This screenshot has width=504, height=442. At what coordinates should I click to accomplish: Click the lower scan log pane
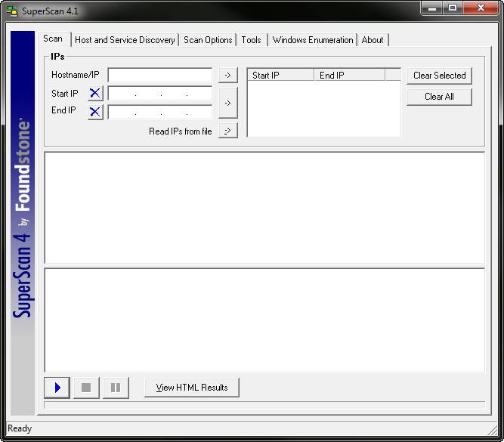264,320
